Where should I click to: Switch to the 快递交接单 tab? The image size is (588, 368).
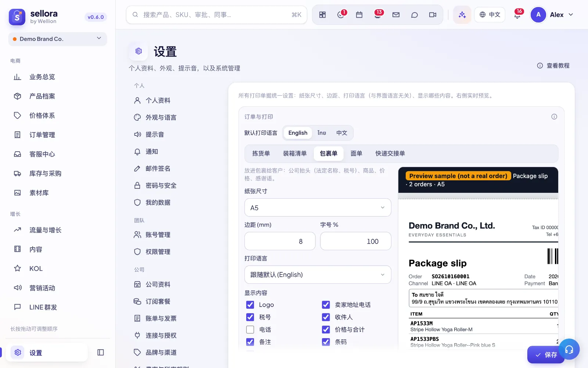pyautogui.click(x=390, y=153)
